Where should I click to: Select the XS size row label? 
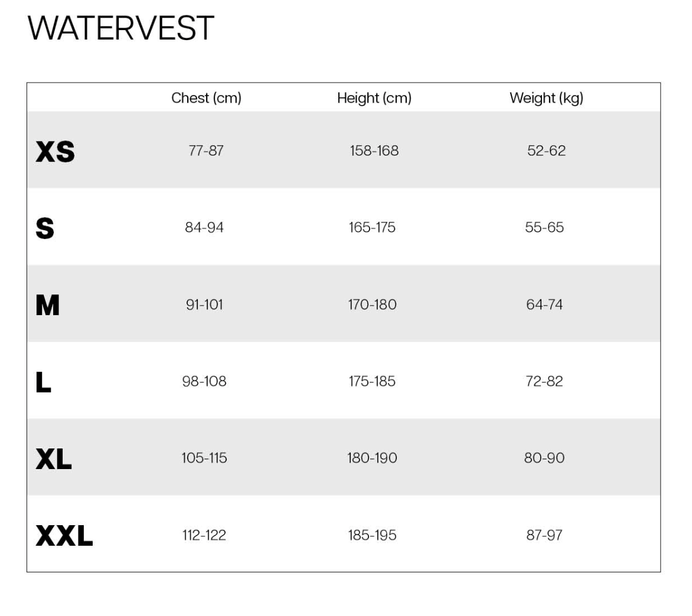click(55, 152)
